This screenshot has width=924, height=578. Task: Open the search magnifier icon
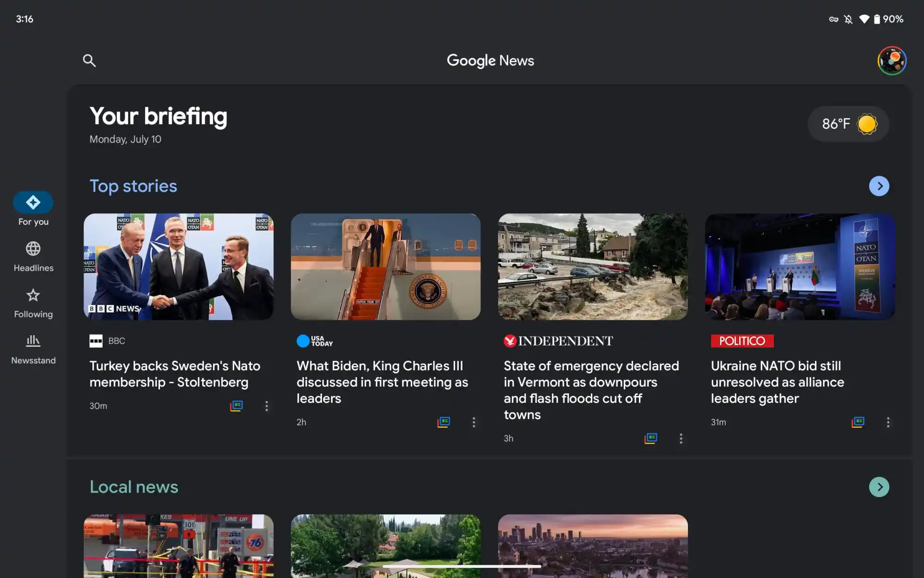(x=89, y=61)
